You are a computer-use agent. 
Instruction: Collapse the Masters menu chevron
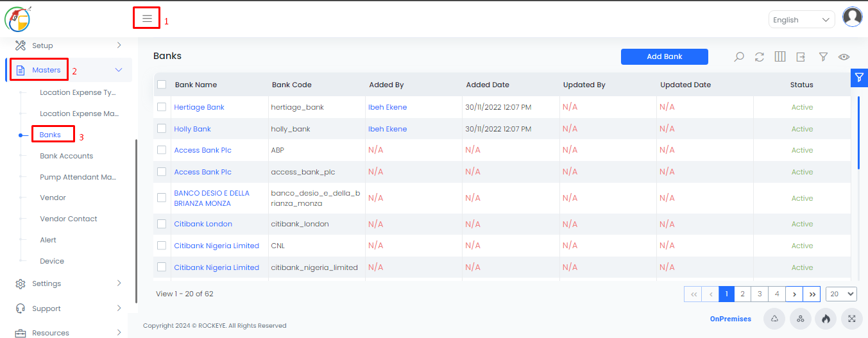(119, 70)
